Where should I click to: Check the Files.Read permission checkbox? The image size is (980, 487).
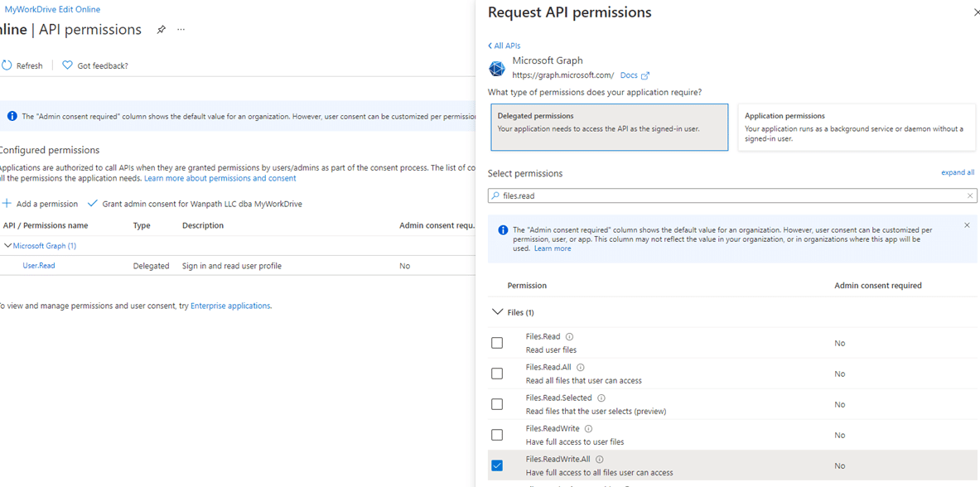click(x=497, y=343)
